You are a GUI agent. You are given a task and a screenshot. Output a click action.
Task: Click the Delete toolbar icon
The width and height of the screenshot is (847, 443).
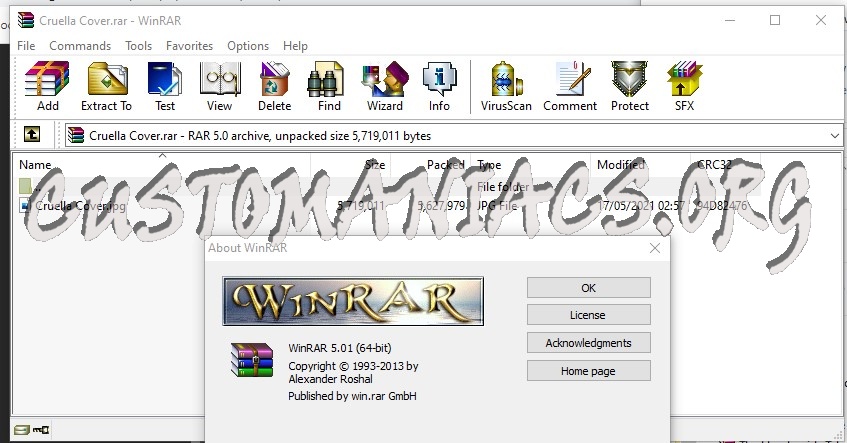pos(274,86)
